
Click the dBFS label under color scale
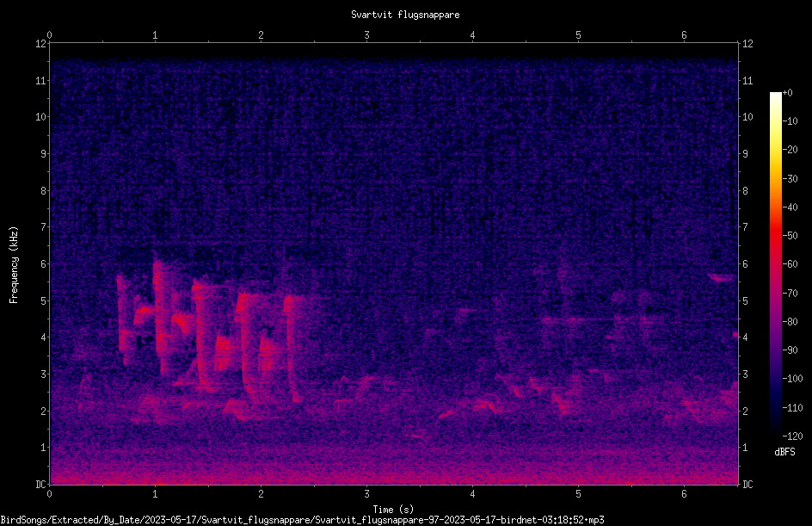point(784,452)
